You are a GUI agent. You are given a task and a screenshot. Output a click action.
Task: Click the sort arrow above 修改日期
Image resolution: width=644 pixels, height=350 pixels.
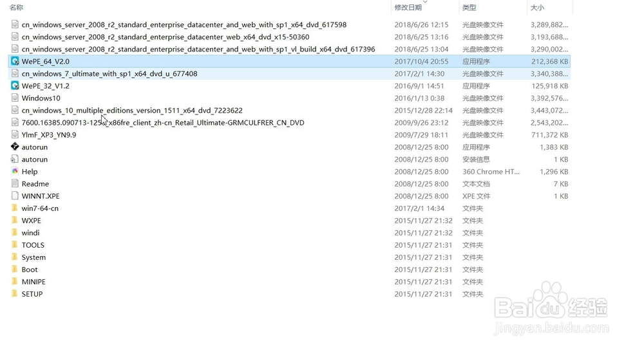(x=425, y=2)
